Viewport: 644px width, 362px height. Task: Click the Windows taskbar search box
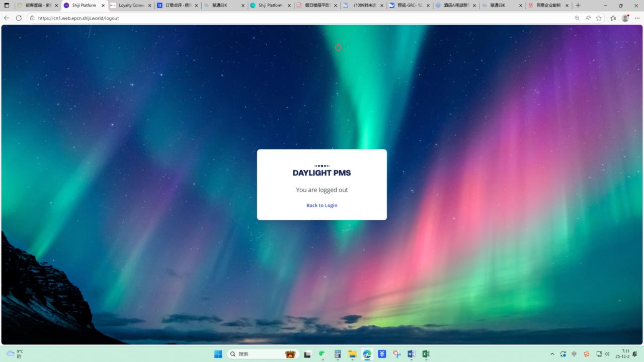pyautogui.click(x=262, y=354)
